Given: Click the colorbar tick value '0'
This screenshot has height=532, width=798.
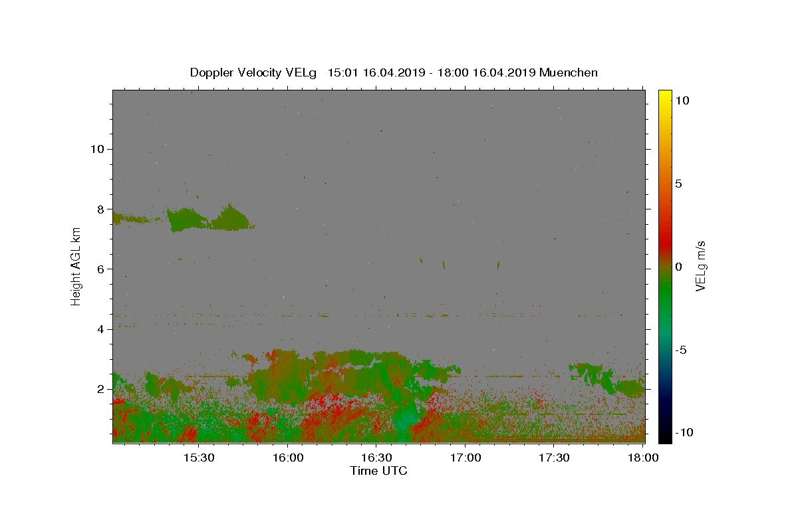Looking at the screenshot, I should pyautogui.click(x=678, y=267).
